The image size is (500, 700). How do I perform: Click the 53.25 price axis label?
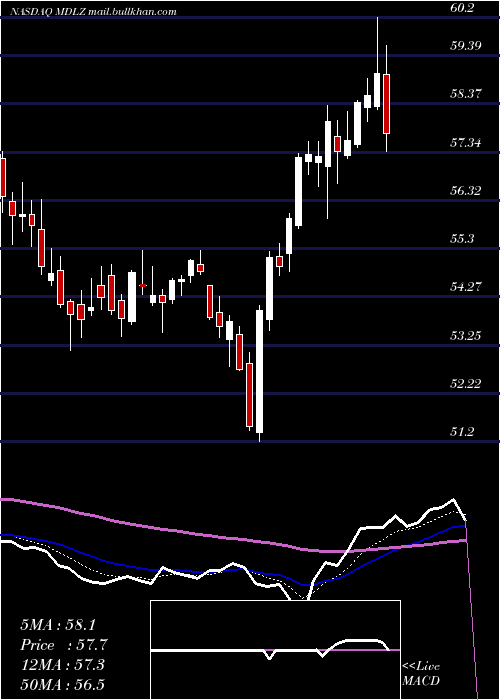pyautogui.click(x=466, y=335)
